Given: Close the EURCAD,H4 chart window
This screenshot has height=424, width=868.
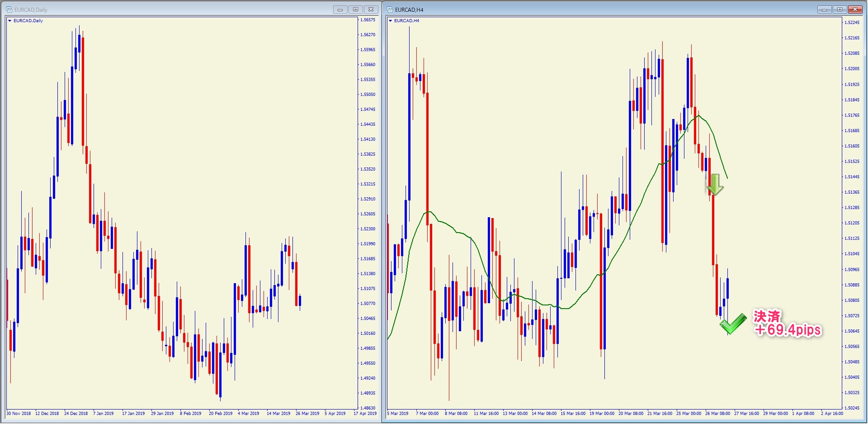Looking at the screenshot, I should [855, 10].
